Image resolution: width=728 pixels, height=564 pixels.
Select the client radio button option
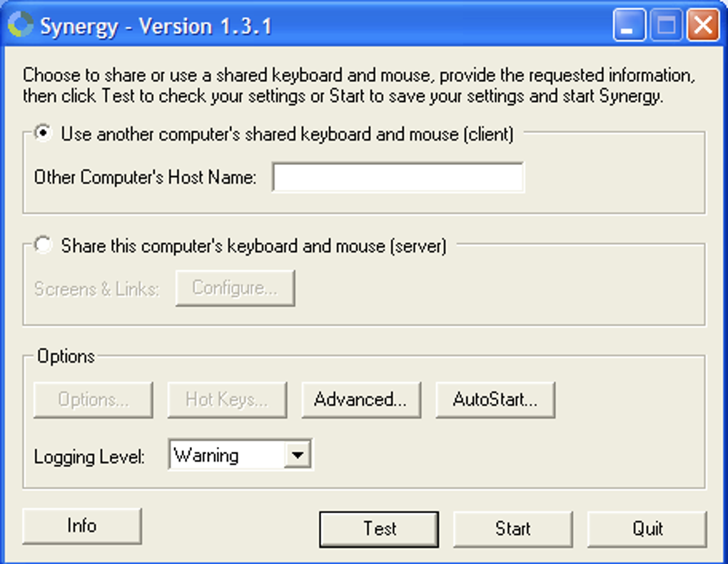pos(43,134)
